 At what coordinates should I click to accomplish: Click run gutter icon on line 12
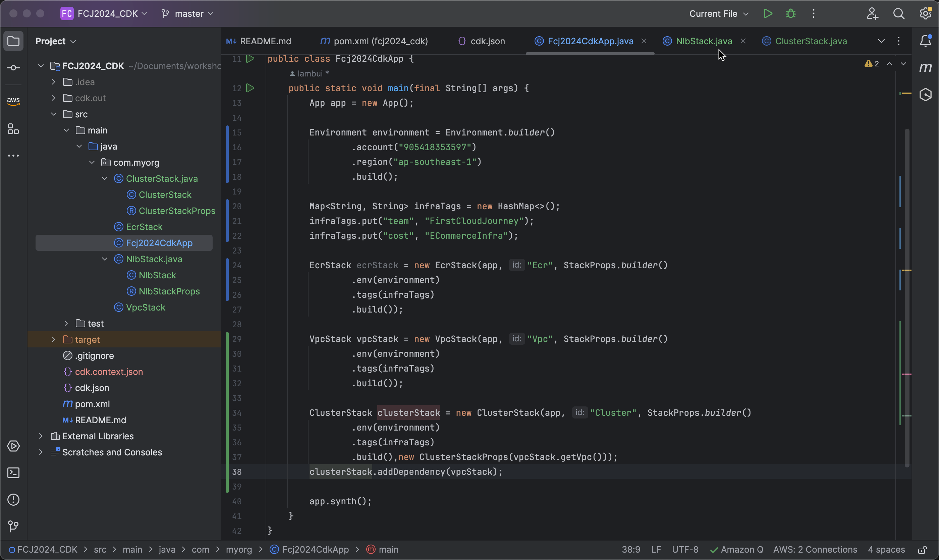click(250, 88)
